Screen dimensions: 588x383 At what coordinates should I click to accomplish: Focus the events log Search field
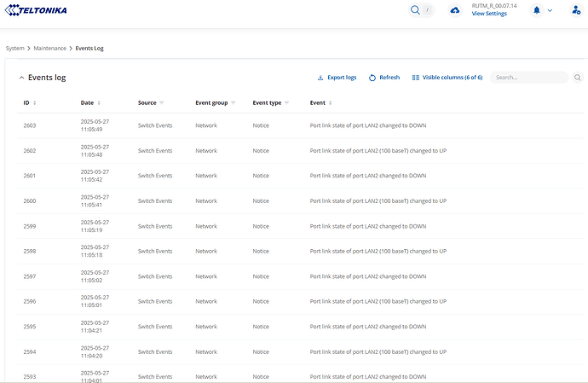point(529,78)
